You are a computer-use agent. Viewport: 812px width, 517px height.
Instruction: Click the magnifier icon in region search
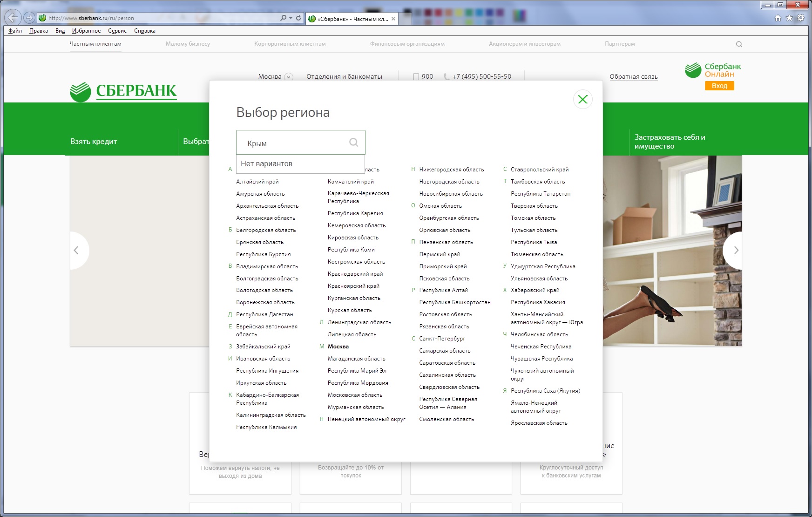pos(354,143)
